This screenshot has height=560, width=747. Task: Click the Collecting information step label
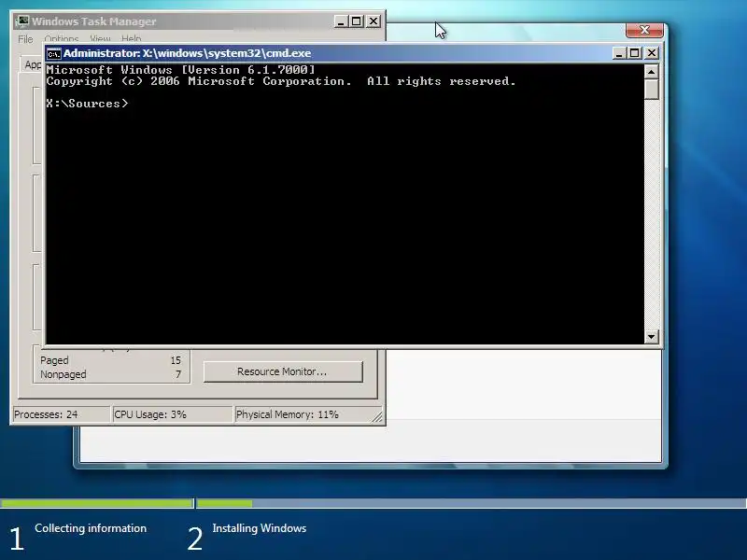coord(91,528)
